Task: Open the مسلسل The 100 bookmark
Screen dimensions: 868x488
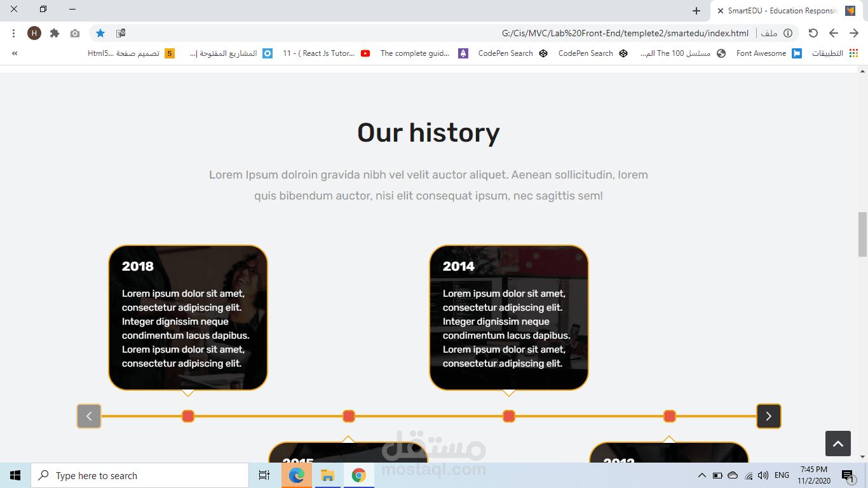Action: [682, 53]
